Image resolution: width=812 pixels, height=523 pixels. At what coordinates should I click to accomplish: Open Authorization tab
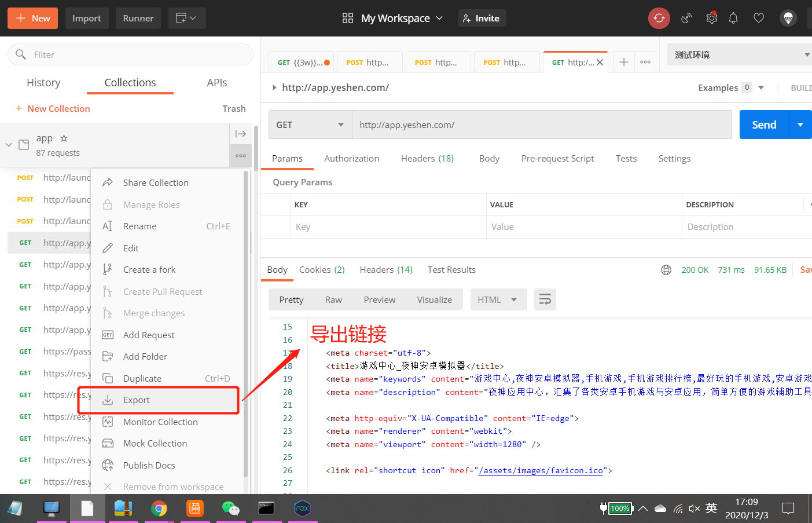(352, 159)
